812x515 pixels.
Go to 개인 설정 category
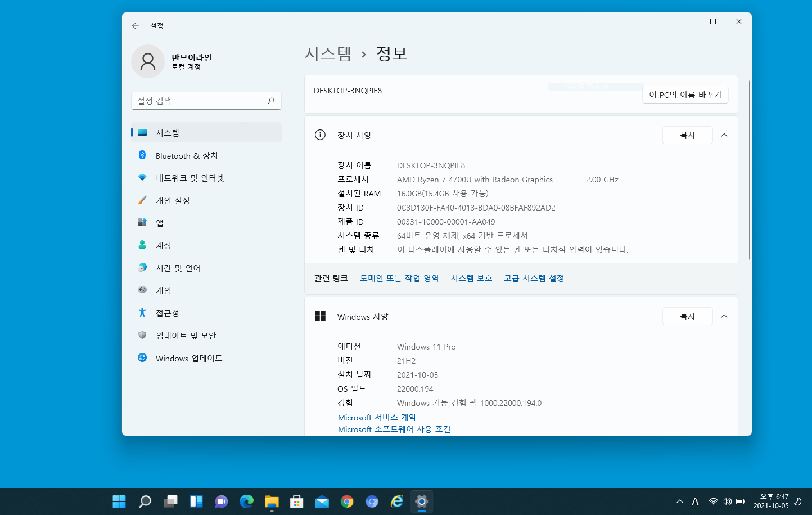pyautogui.click(x=206, y=200)
